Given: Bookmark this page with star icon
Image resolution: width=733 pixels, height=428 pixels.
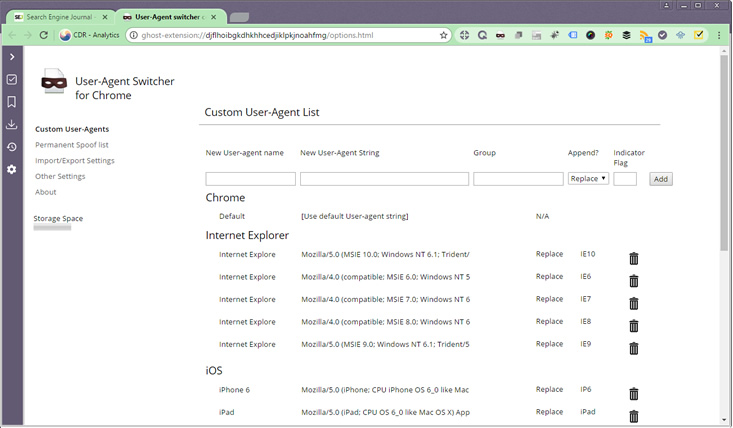Looking at the screenshot, I should [444, 35].
